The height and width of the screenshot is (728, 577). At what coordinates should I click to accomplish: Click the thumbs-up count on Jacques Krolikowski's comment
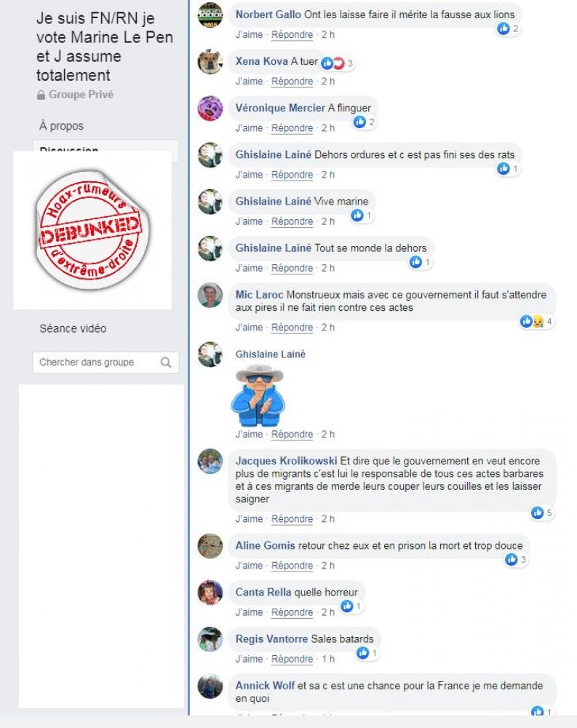point(542,513)
